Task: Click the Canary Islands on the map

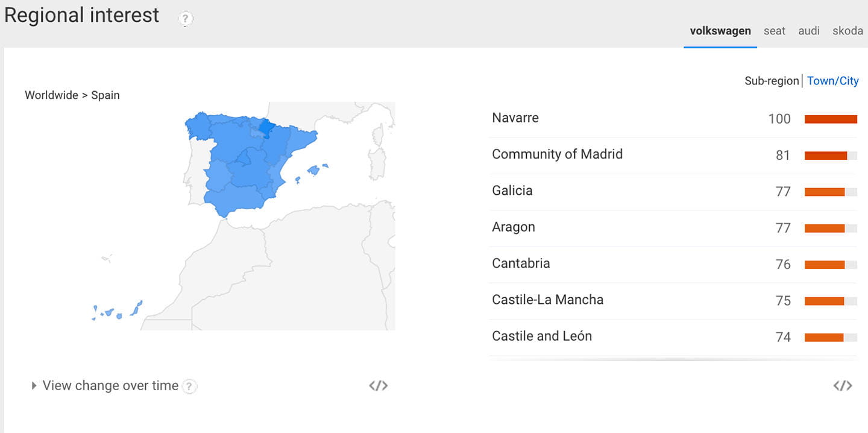Action: tap(118, 311)
